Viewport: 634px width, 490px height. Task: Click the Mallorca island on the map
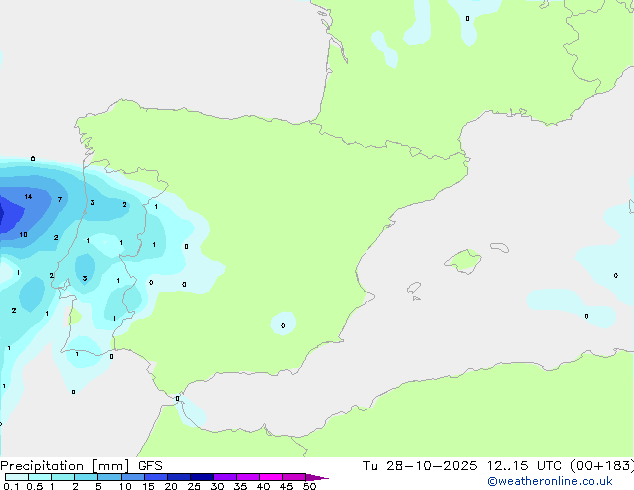click(x=463, y=261)
